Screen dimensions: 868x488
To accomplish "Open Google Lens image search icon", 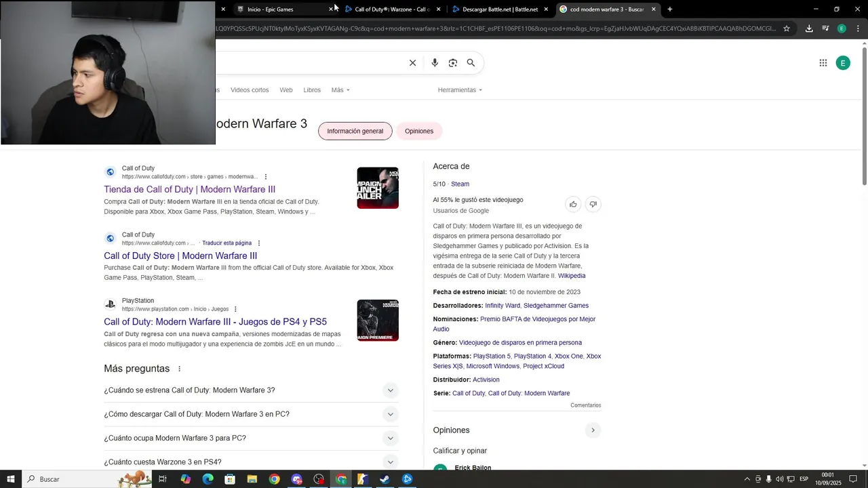I will pos(453,63).
